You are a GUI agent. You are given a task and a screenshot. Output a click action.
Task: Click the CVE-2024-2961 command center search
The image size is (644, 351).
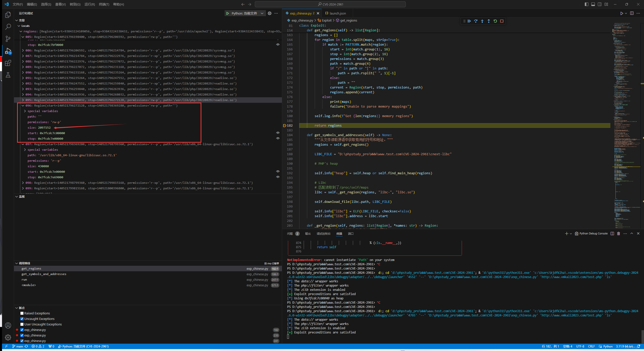click(330, 4)
